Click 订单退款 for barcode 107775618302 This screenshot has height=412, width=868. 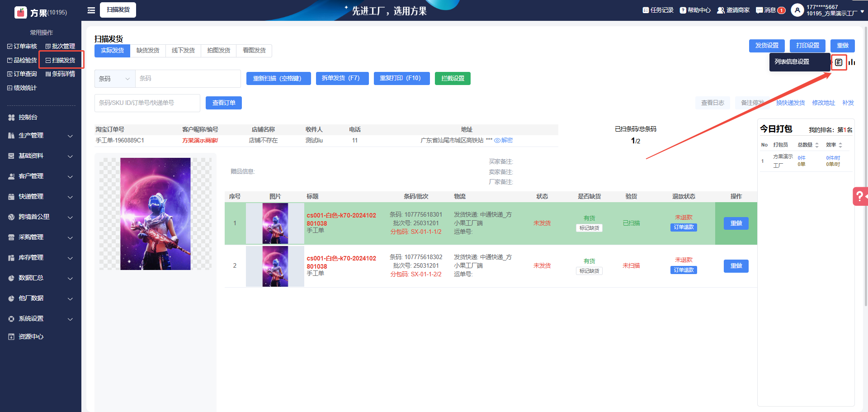coord(684,270)
